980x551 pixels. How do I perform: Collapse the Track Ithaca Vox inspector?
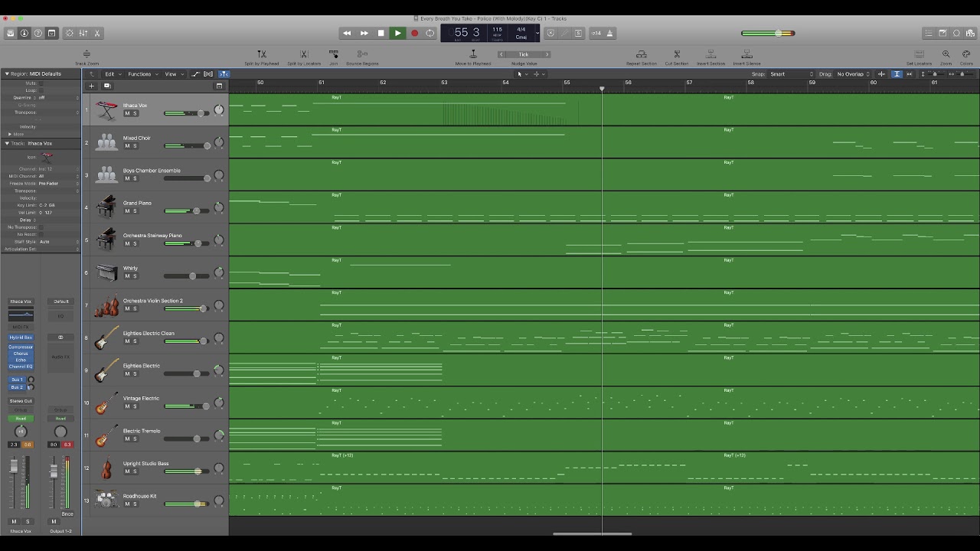[x=7, y=143]
